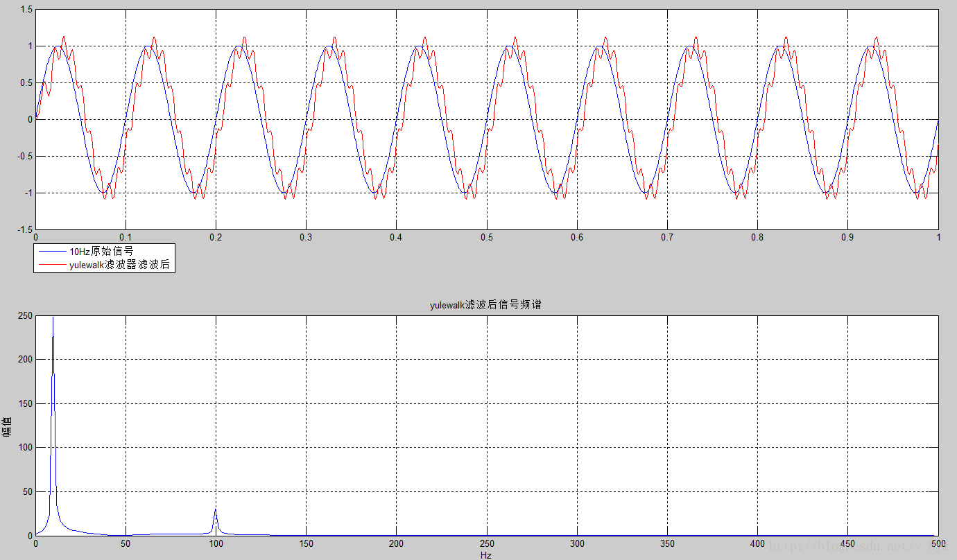This screenshot has width=957, height=560.
Task: Click tick label '0.2' on time axis
Action: point(216,237)
